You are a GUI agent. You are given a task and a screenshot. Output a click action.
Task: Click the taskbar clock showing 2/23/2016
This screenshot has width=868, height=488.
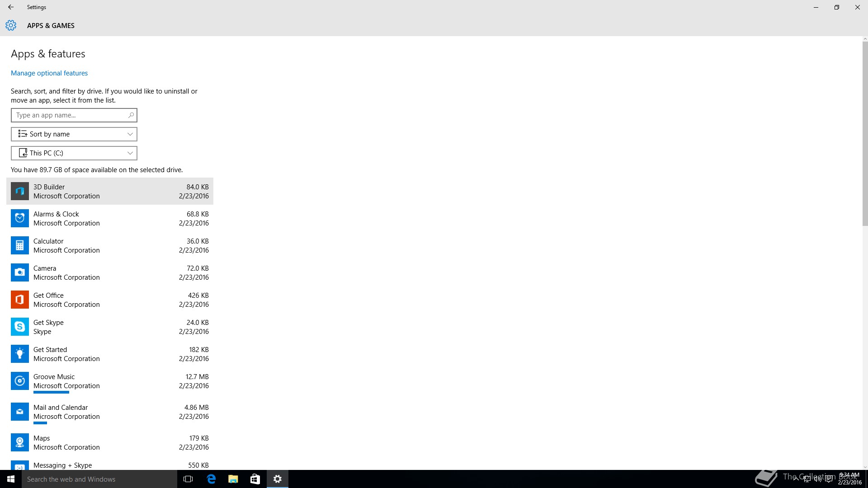pyautogui.click(x=849, y=479)
